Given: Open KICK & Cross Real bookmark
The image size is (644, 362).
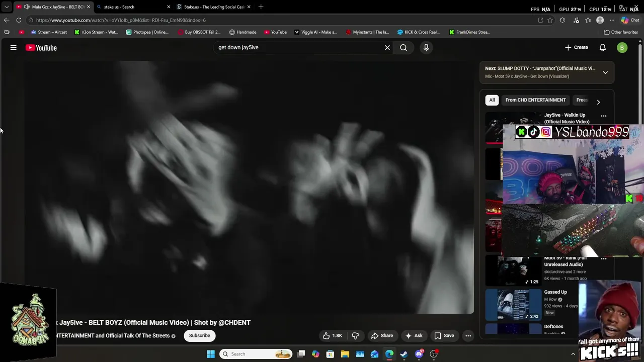Looking at the screenshot, I should pos(419,32).
